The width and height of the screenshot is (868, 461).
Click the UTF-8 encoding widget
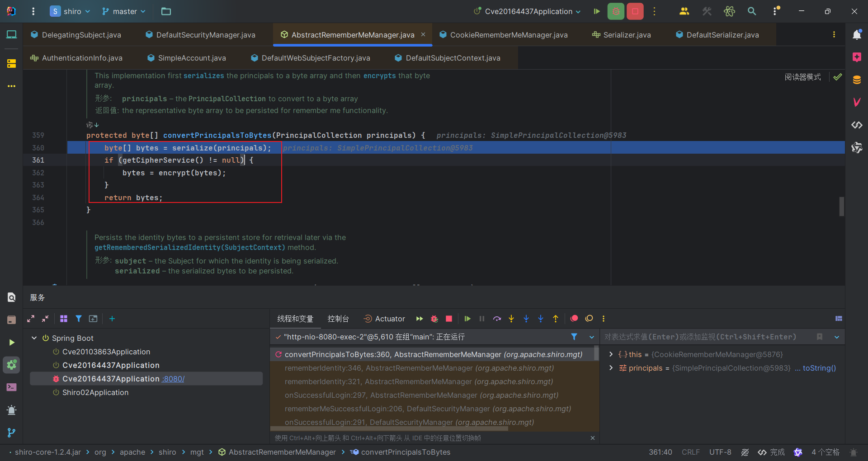pyautogui.click(x=720, y=452)
